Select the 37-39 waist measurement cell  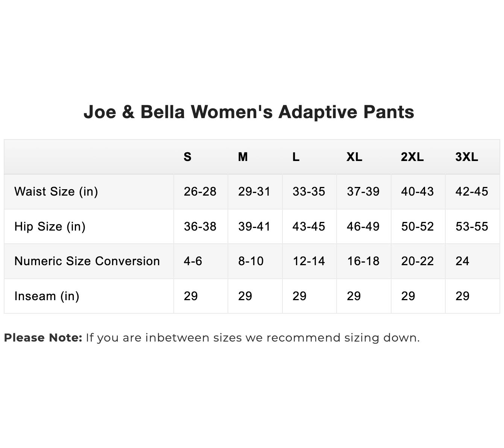coord(363,191)
